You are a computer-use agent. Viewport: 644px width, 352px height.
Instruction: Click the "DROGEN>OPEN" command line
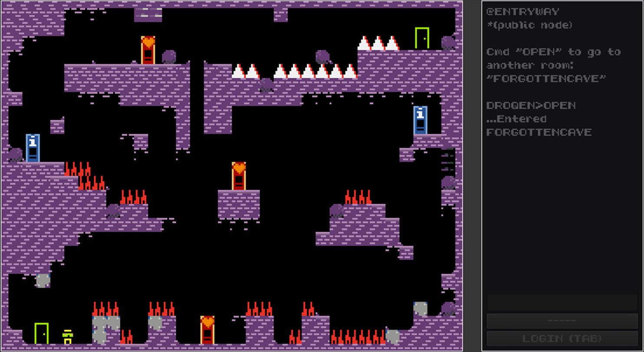pos(531,106)
